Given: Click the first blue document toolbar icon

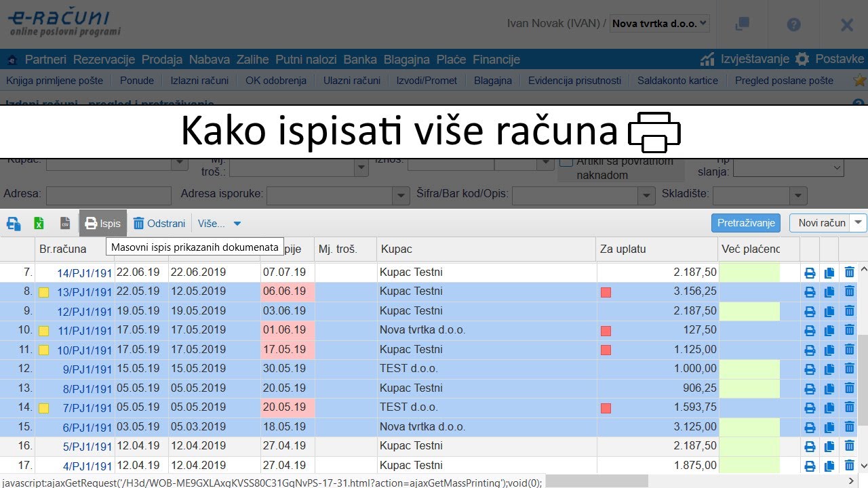Looking at the screenshot, I should pyautogui.click(x=14, y=223).
